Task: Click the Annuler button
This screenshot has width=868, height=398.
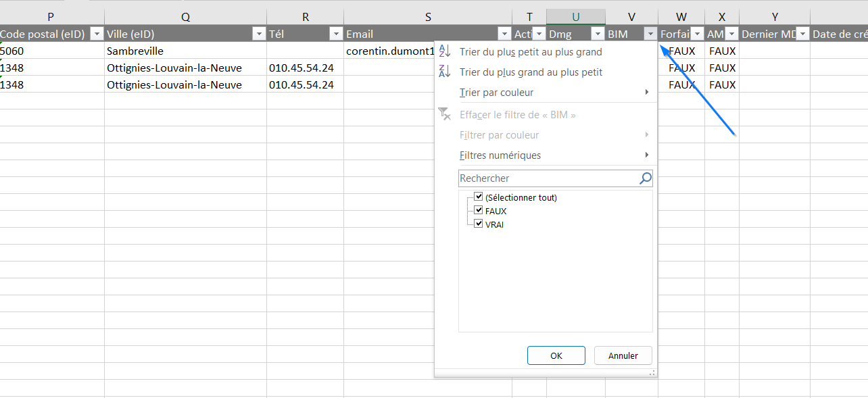Action: click(x=623, y=355)
